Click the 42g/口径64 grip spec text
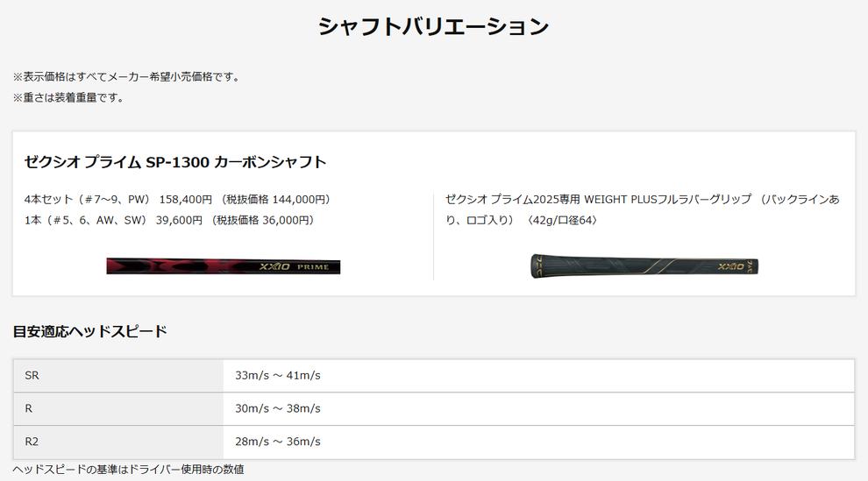 pyautogui.click(x=562, y=220)
